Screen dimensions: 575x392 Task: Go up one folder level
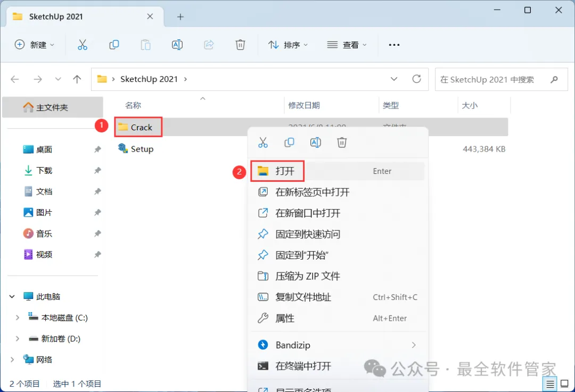[77, 79]
